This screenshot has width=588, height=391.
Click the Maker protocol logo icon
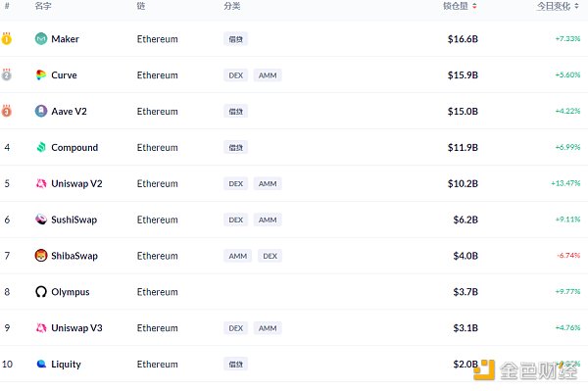click(x=41, y=38)
